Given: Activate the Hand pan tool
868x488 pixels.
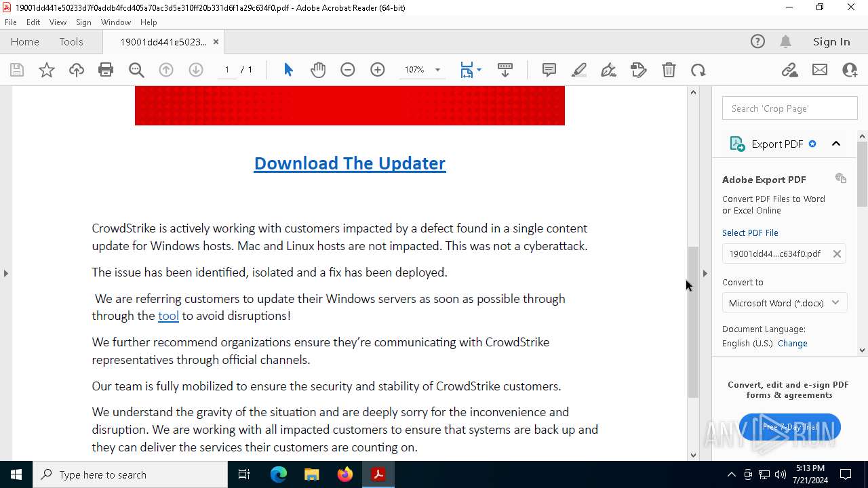Looking at the screenshot, I should tap(318, 70).
